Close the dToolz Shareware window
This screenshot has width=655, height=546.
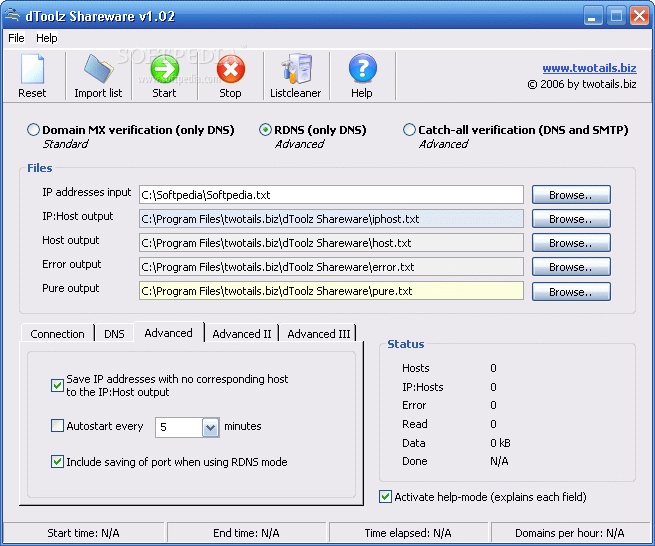[x=639, y=16]
